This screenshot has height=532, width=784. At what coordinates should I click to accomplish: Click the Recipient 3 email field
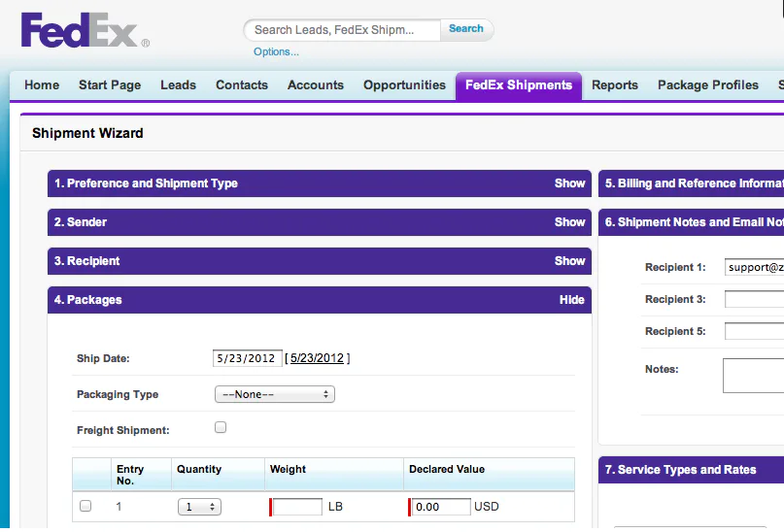pyautogui.click(x=754, y=299)
